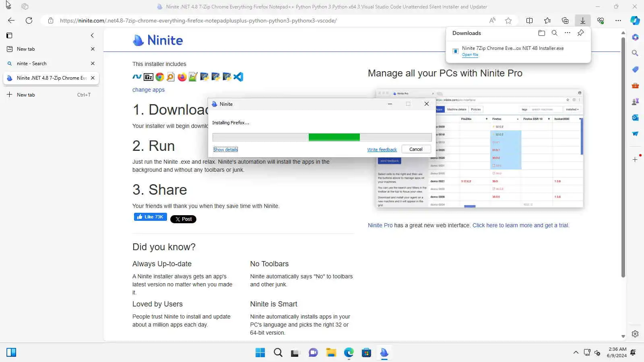644x362 pixels.
Task: Open the Ninite Pro screenshot thumbnail
Action: (479, 148)
